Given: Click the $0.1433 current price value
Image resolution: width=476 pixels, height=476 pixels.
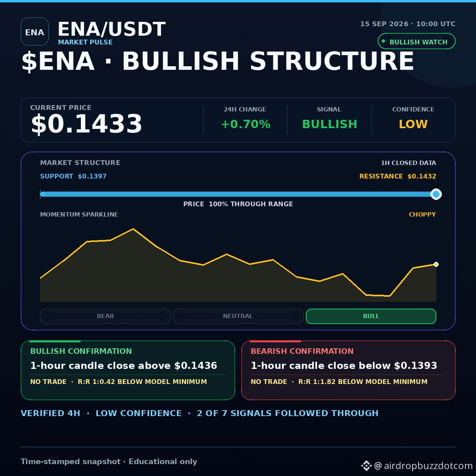Looking at the screenshot, I should pyautogui.click(x=86, y=124).
